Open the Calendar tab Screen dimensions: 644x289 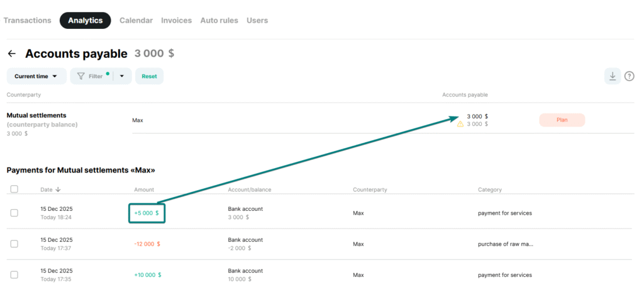coord(136,20)
